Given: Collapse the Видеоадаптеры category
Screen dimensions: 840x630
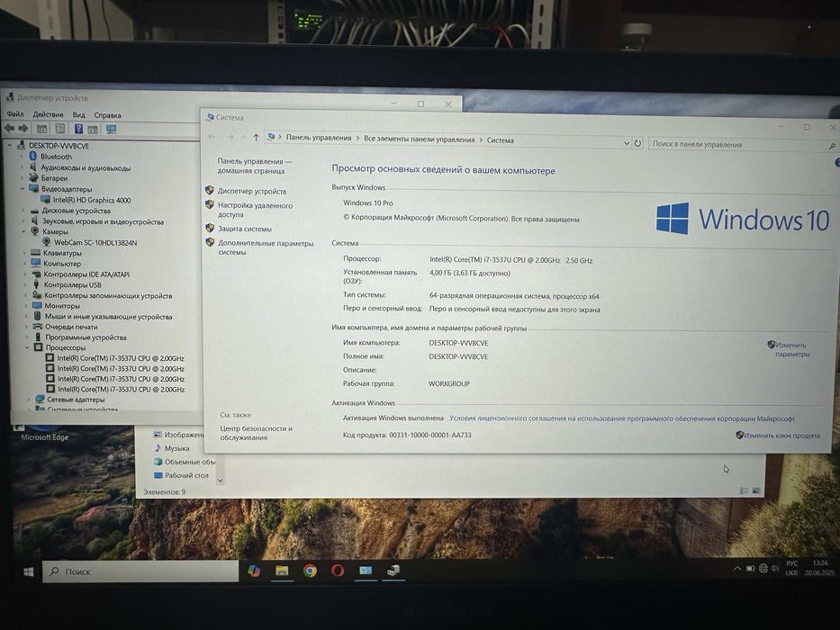Looking at the screenshot, I should (23, 189).
